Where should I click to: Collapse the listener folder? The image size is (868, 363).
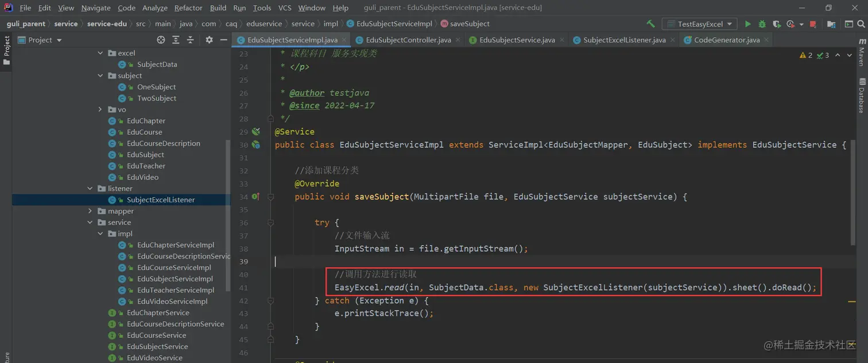pos(90,188)
